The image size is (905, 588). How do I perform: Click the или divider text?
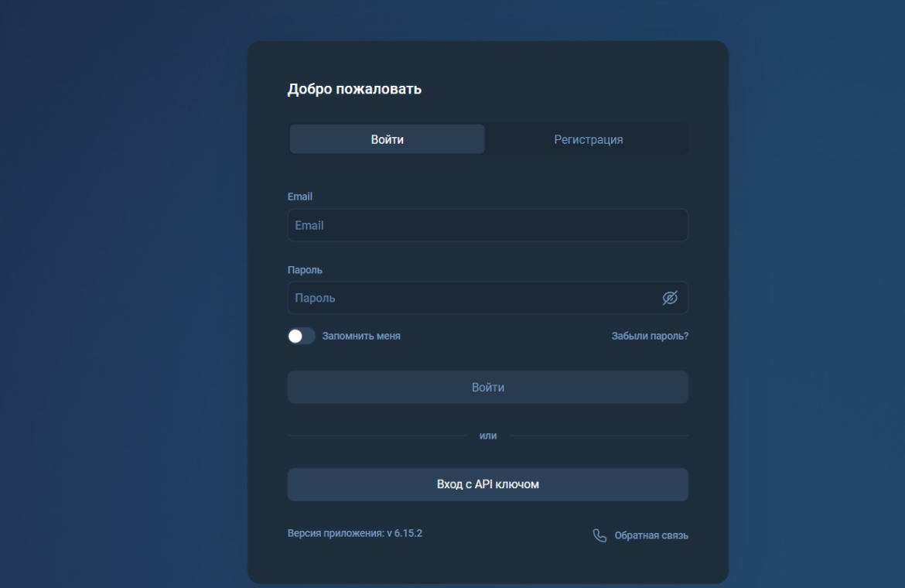pyautogui.click(x=487, y=436)
